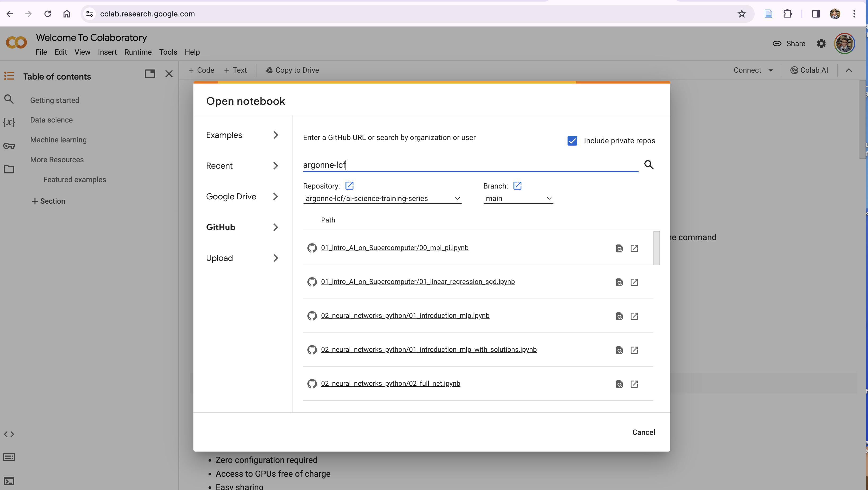The height and width of the screenshot is (490, 868).
Task: Add a Code cell
Action: (x=201, y=70)
